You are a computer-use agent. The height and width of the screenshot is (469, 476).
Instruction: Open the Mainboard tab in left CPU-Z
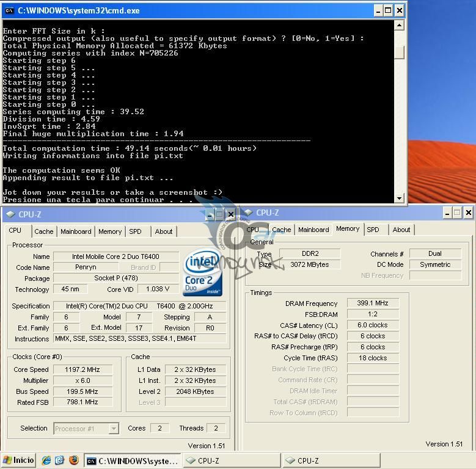click(x=76, y=231)
